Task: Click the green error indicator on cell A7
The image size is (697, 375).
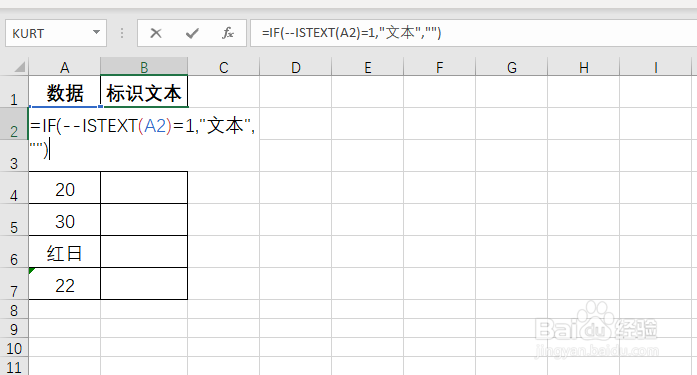Action: pyautogui.click(x=32, y=271)
